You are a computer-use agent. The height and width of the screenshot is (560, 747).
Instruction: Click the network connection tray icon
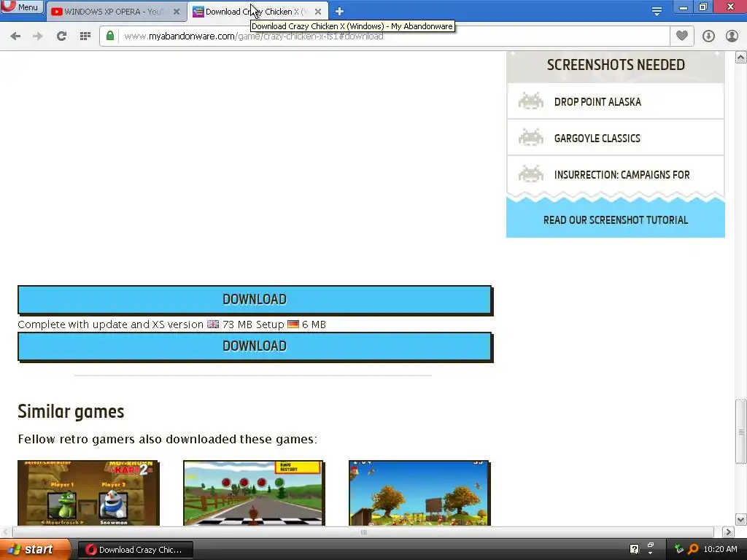tap(679, 549)
